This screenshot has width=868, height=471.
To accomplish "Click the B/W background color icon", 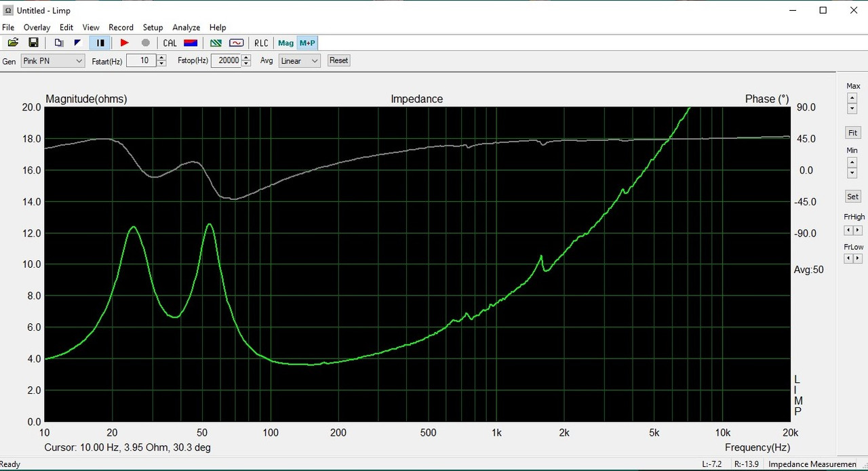I will 77,43.
